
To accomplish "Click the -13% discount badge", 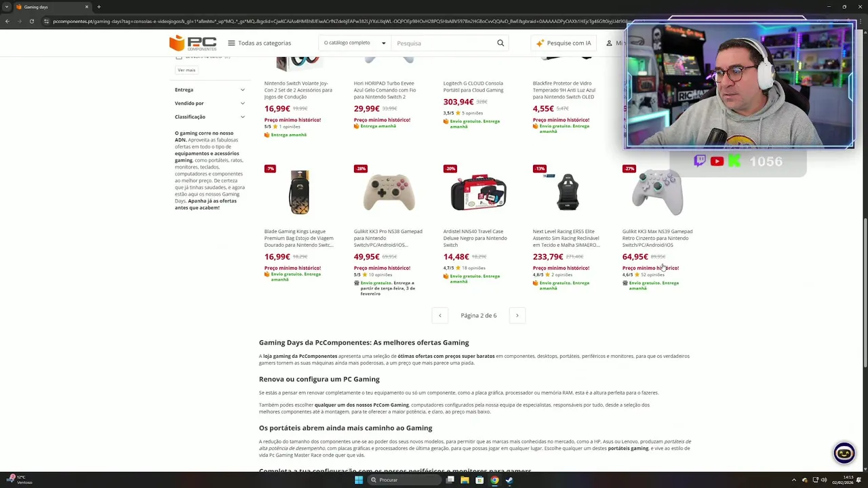I will point(539,168).
